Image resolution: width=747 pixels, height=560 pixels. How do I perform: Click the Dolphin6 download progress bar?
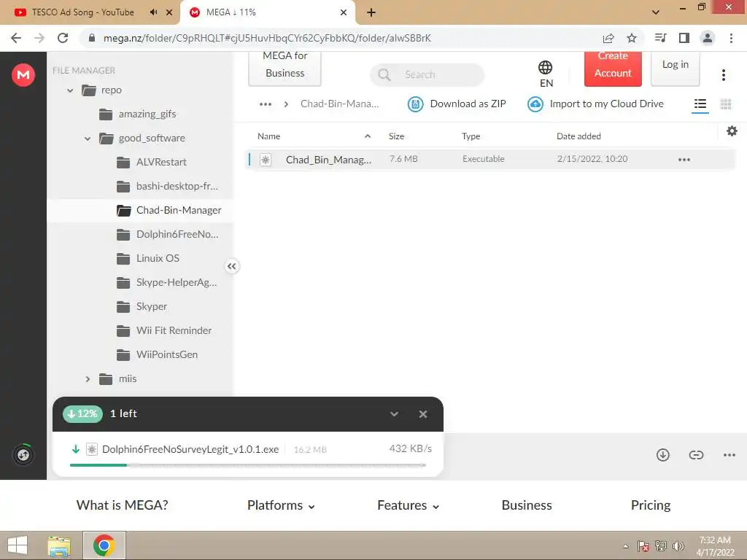[248, 464]
